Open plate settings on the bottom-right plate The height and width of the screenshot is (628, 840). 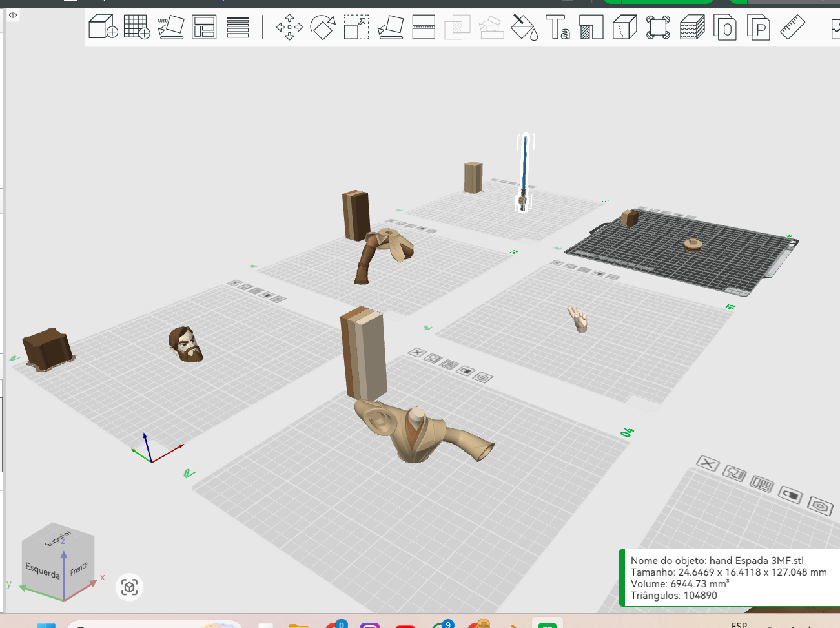[820, 506]
